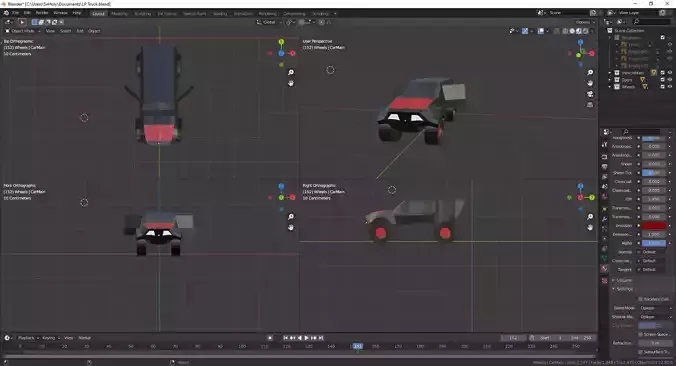The height and width of the screenshot is (366, 676).
Task: Toggle Subsurface Translucency checkbox
Action: [641, 352]
